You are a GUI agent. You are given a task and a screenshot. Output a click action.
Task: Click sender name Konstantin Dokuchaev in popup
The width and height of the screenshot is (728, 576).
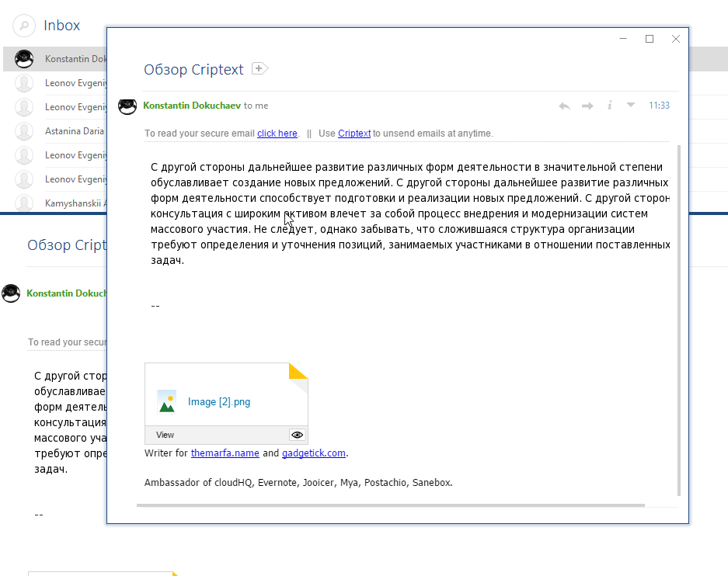click(192, 106)
